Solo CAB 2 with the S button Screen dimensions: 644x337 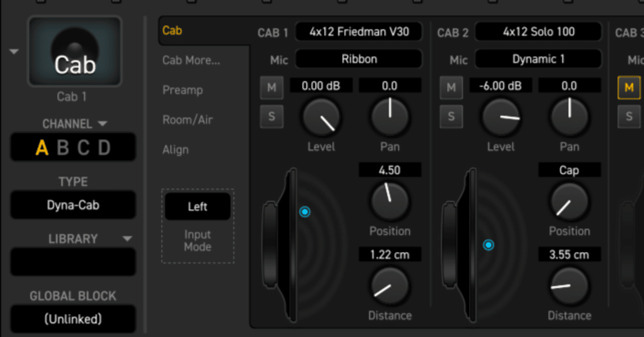(451, 116)
